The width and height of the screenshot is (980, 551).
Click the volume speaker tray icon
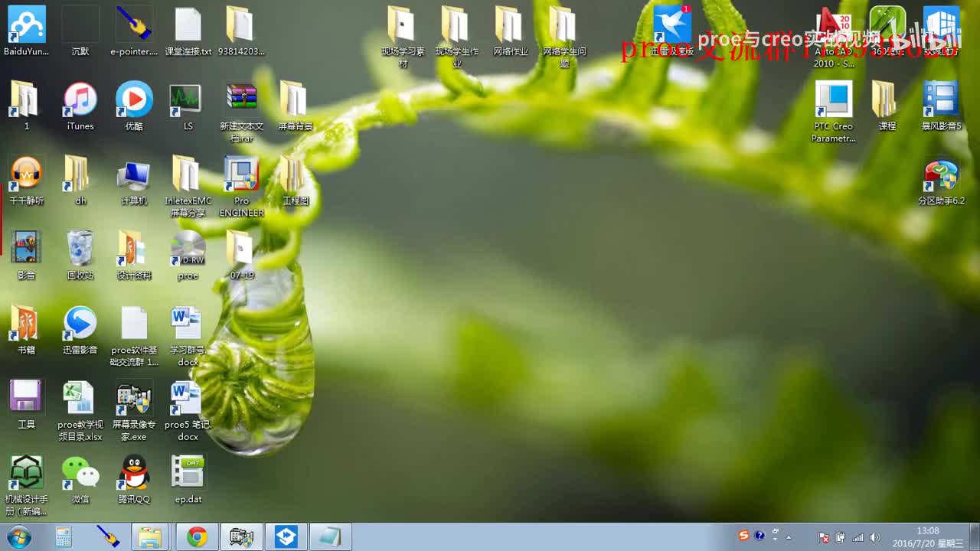tap(876, 537)
